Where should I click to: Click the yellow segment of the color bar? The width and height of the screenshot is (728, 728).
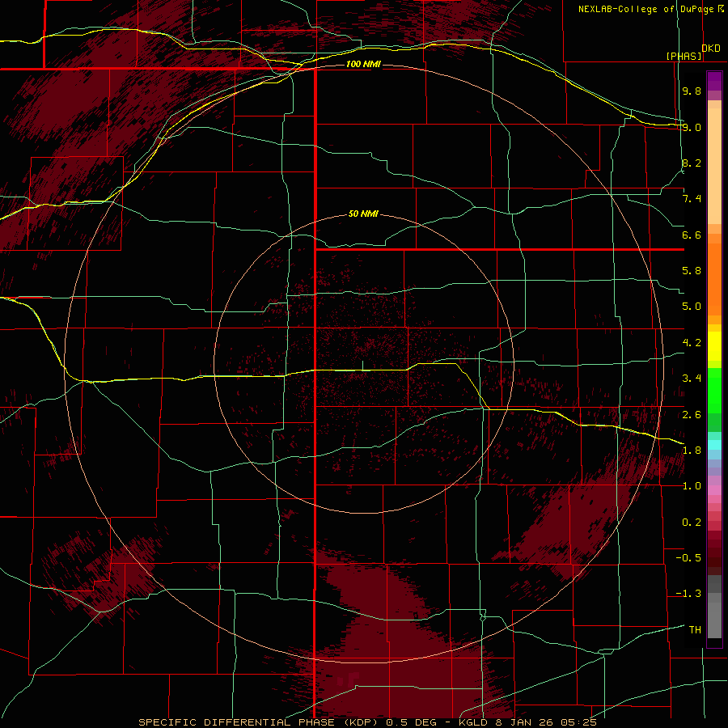pos(714,346)
